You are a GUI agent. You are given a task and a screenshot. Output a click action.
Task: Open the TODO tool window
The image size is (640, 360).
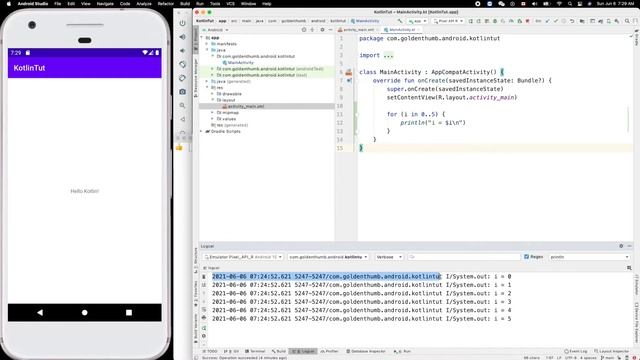point(210,351)
